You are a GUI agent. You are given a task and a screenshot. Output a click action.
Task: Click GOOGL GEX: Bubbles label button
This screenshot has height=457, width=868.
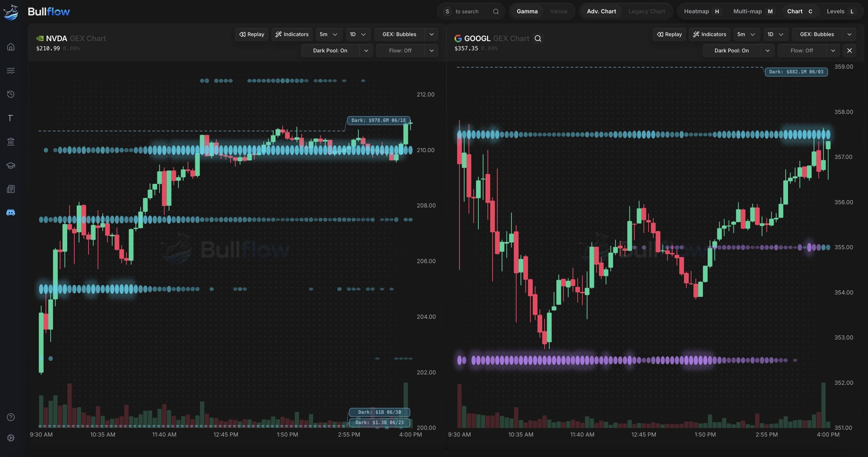(817, 34)
